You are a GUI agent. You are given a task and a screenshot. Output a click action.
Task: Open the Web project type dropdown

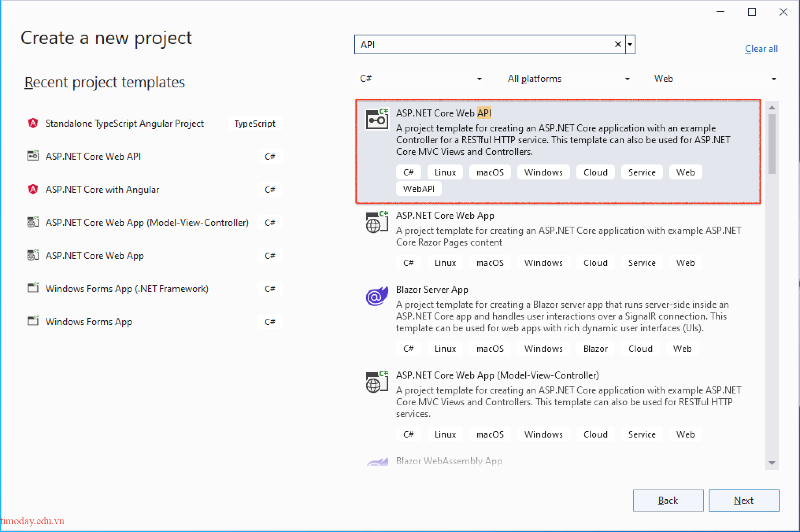(x=774, y=78)
